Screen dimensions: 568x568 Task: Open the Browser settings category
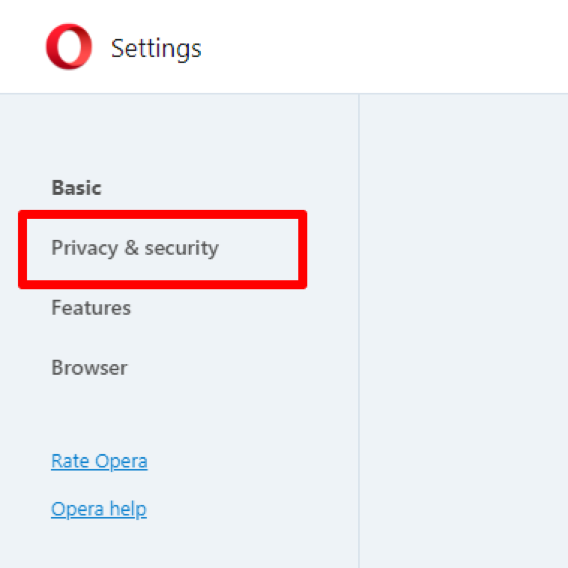pos(89,368)
